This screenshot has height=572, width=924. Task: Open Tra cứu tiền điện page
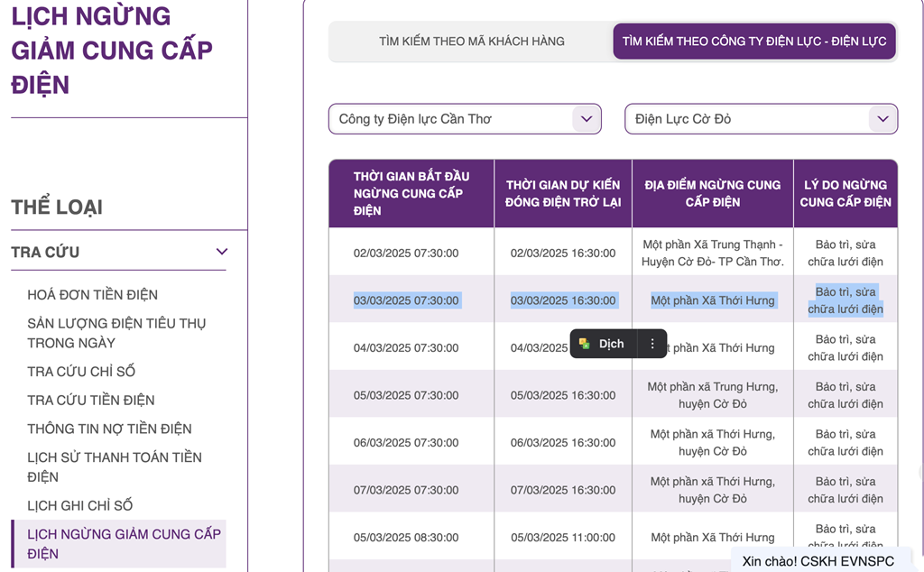click(x=90, y=401)
